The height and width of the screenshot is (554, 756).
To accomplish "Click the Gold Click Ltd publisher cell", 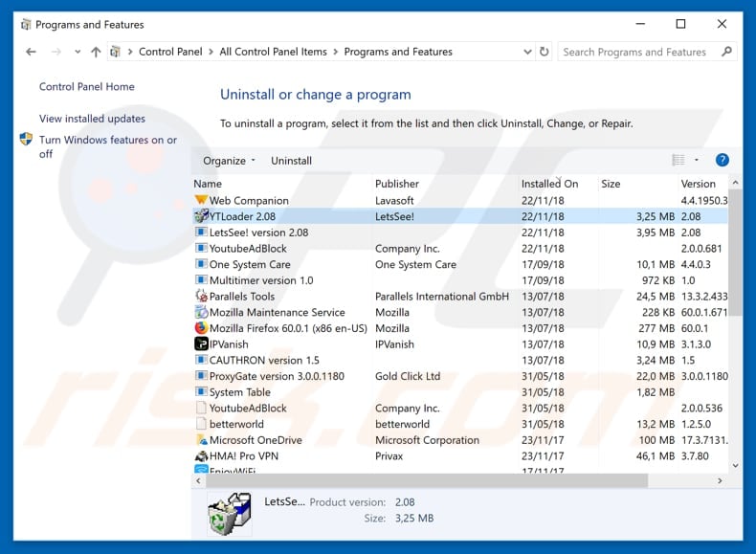I will pyautogui.click(x=408, y=376).
